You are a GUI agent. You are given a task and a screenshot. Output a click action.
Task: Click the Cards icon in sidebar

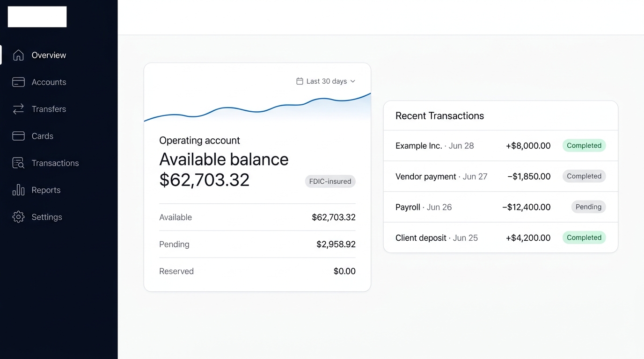coord(18,136)
